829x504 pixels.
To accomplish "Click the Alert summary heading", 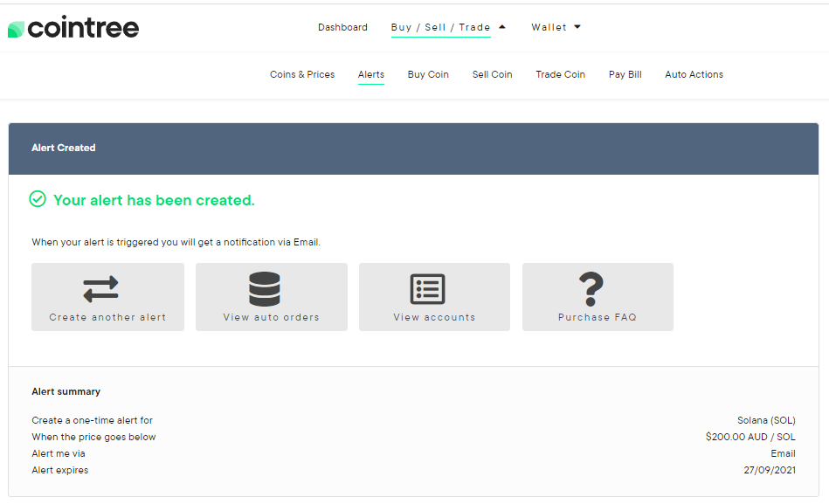I will tap(66, 392).
